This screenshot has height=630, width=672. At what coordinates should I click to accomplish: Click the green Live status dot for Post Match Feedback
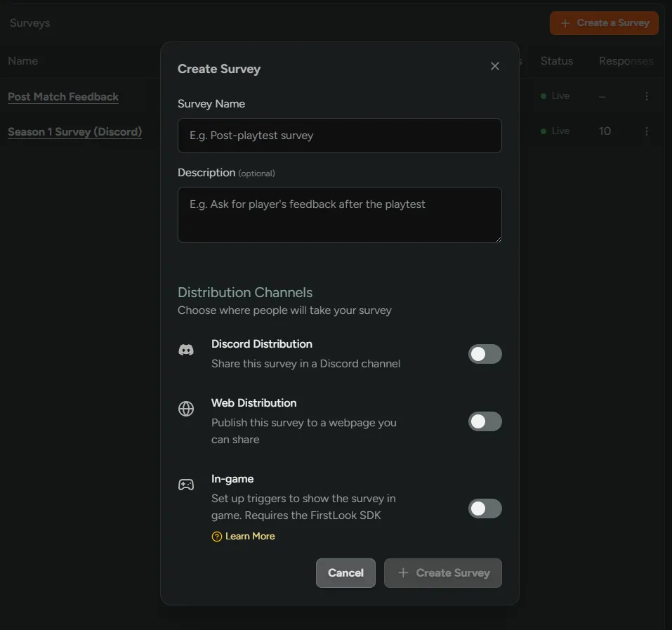point(544,96)
